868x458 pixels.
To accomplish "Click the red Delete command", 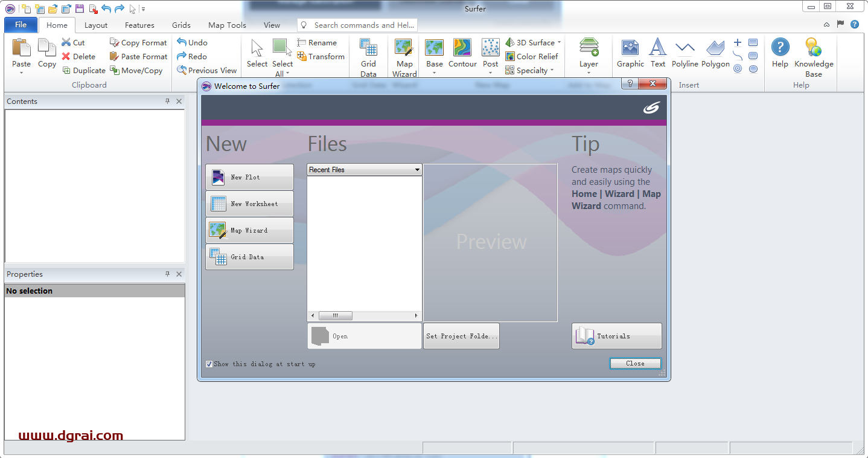I will (78, 56).
